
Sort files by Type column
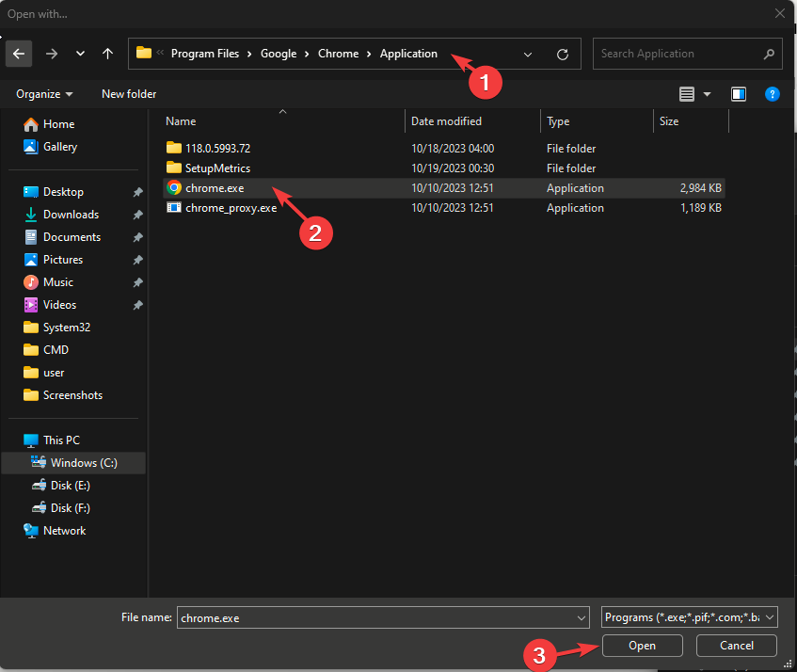click(x=558, y=121)
